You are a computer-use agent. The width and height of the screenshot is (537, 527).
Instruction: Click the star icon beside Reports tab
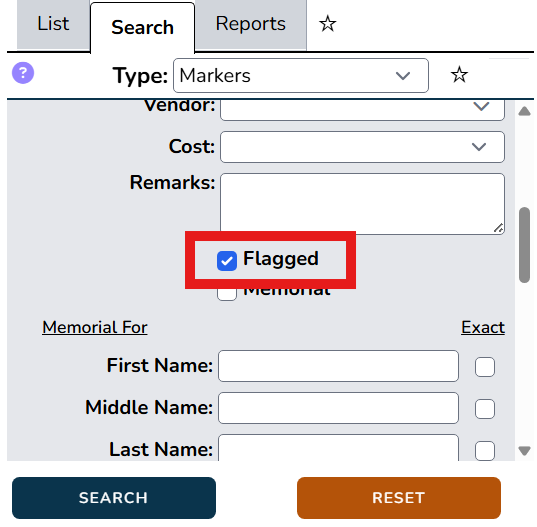pos(327,24)
